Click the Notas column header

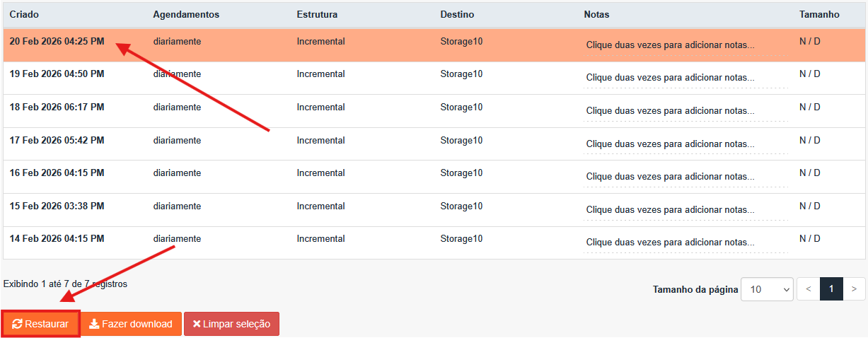point(596,14)
